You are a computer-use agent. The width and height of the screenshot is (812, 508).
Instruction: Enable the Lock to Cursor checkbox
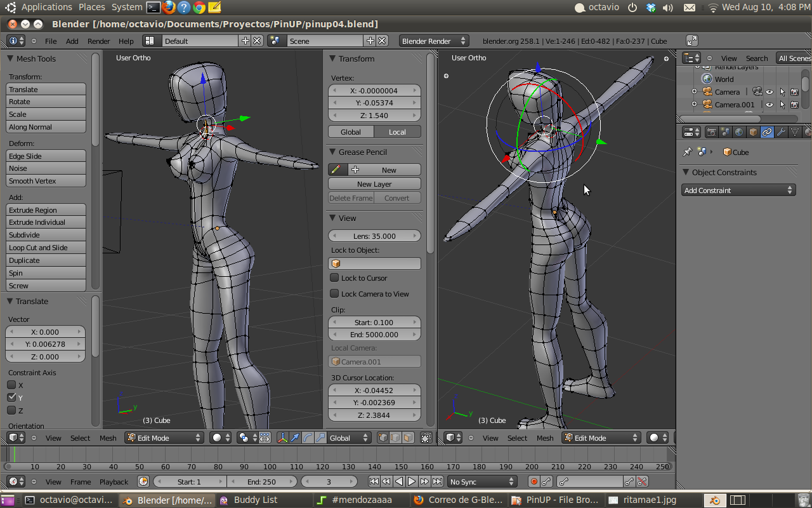click(334, 277)
